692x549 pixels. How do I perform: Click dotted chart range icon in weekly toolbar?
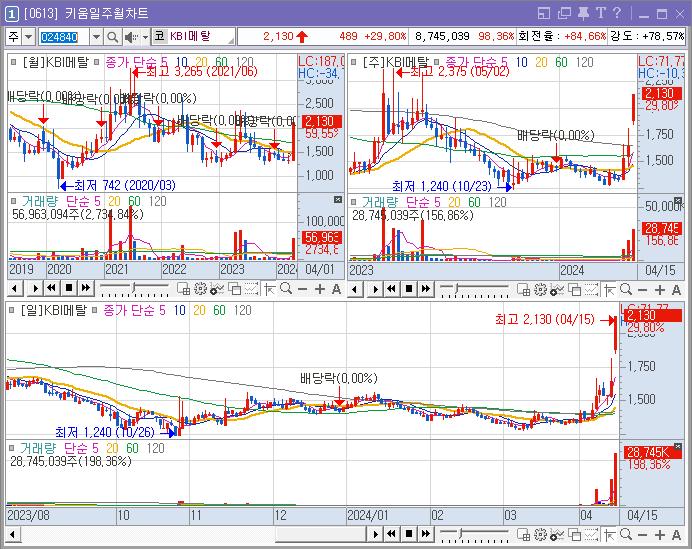tap(591, 290)
